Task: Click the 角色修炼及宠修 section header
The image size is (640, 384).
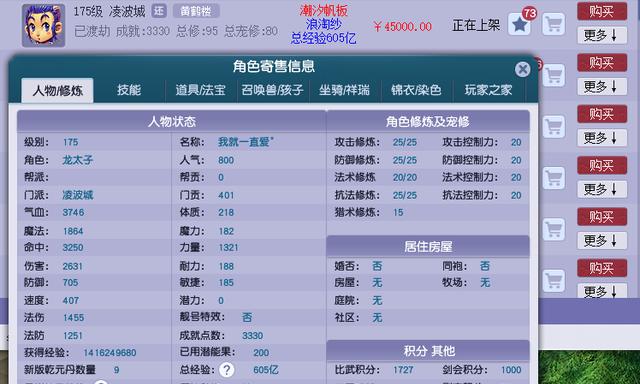Action: click(x=428, y=121)
